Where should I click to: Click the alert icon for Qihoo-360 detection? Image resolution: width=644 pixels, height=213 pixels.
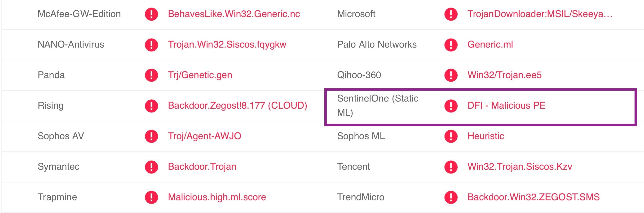point(451,75)
